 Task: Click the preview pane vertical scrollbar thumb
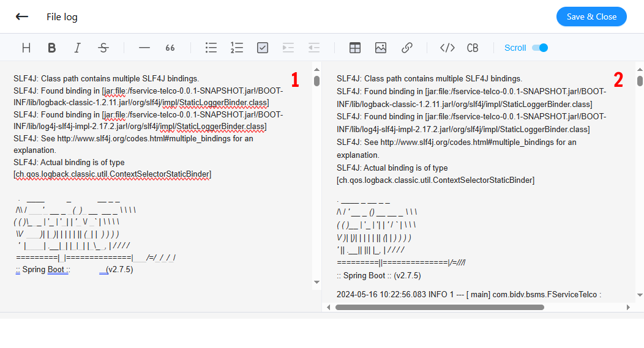point(640,81)
